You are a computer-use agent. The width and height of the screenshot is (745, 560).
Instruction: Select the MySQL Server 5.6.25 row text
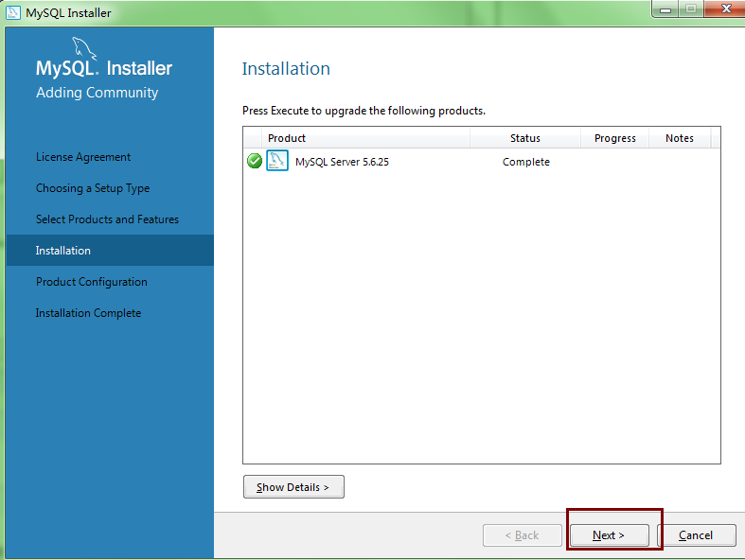pos(342,162)
